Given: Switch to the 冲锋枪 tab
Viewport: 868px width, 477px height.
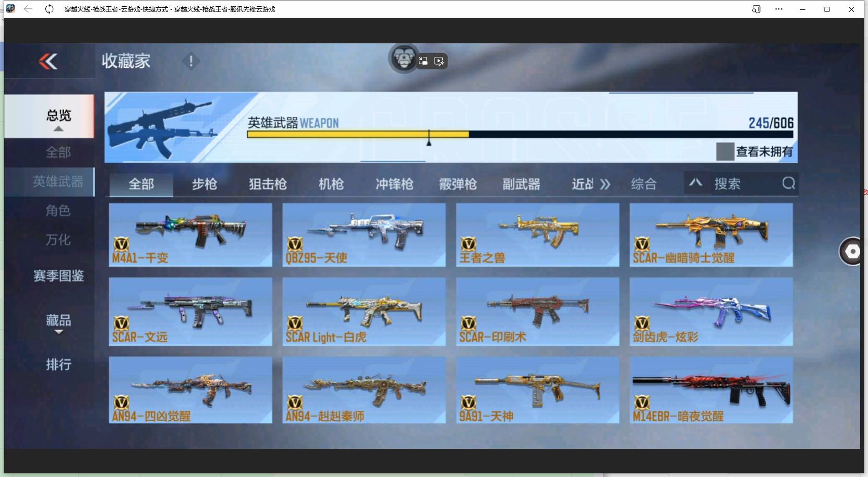Looking at the screenshot, I should point(394,184).
